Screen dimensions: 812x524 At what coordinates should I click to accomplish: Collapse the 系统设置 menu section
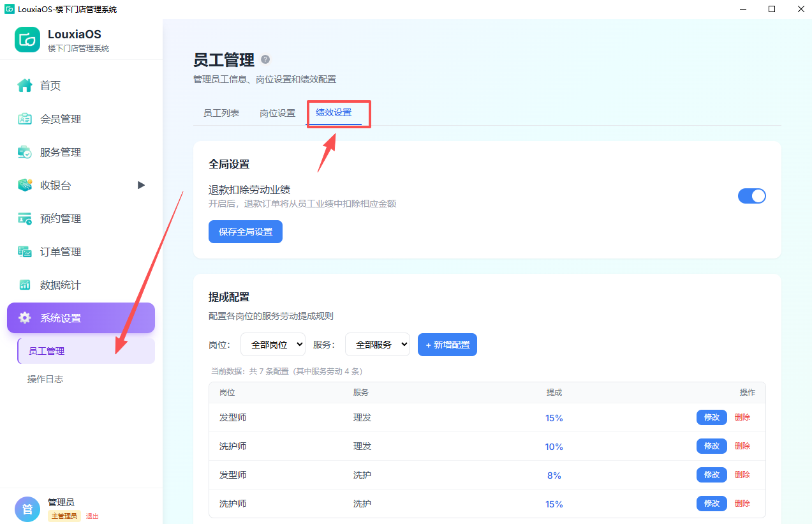[81, 318]
